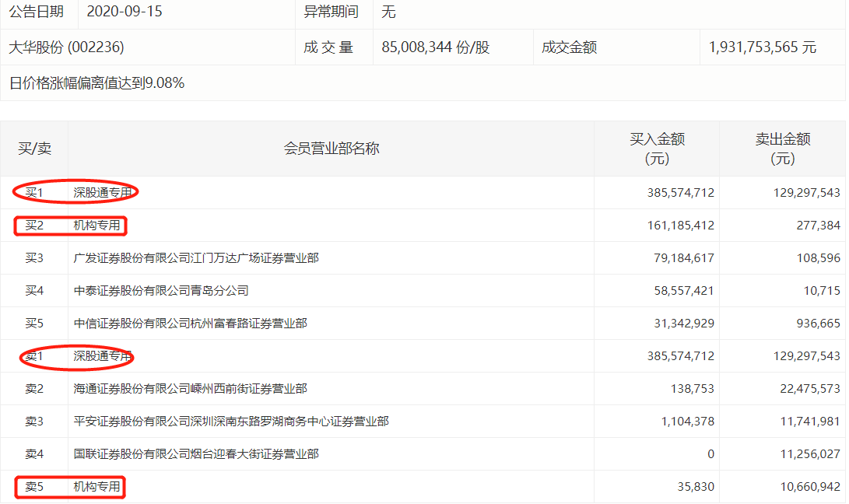
Task: Click the 卖3 row label
Action: [34, 422]
